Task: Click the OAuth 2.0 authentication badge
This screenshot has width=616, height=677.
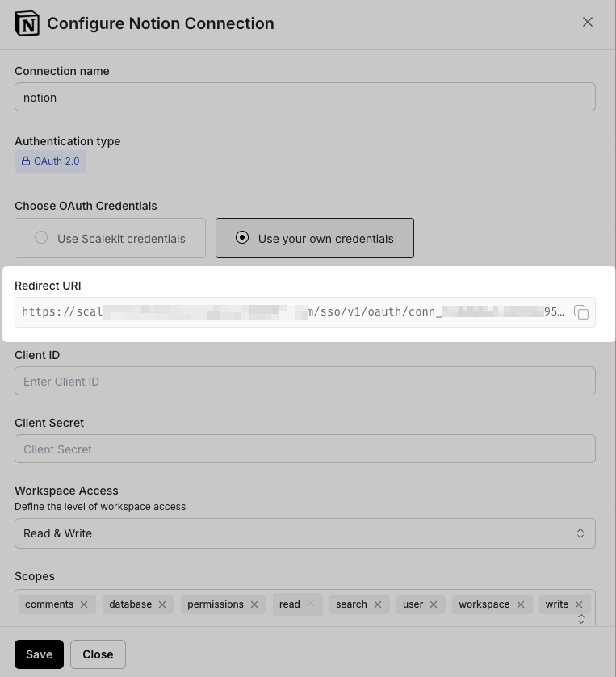Action: (50, 161)
